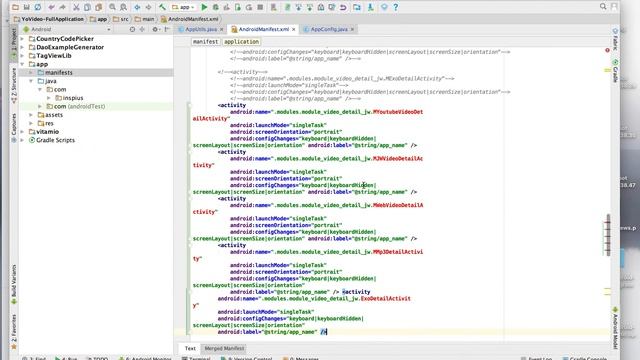Open Replace toolbar icon
This screenshot has width=640, height=360.
123,7
